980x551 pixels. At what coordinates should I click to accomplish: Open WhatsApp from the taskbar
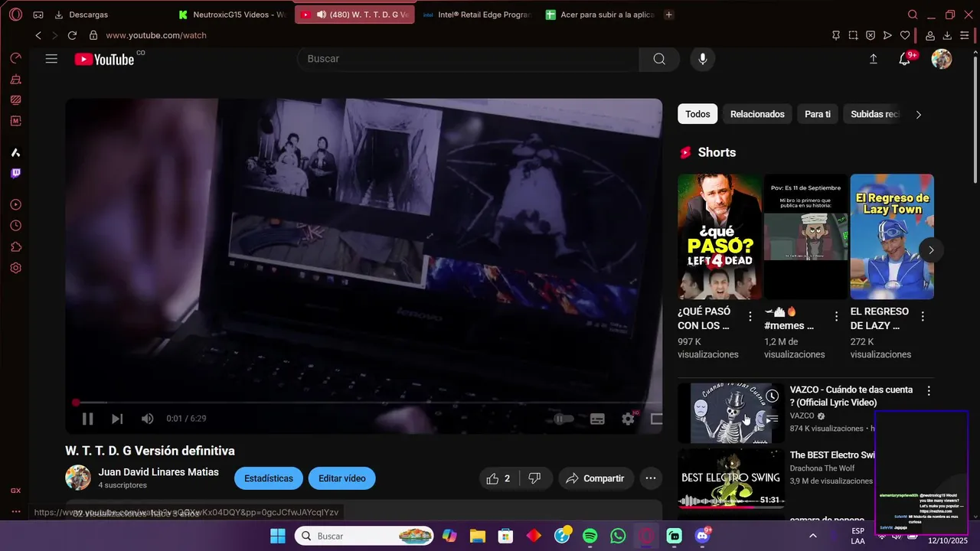pyautogui.click(x=619, y=536)
